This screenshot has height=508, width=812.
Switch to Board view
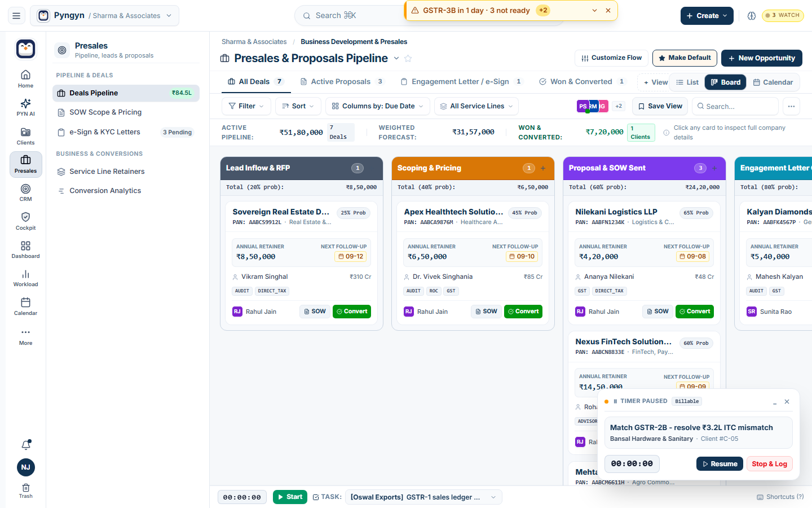coord(725,82)
